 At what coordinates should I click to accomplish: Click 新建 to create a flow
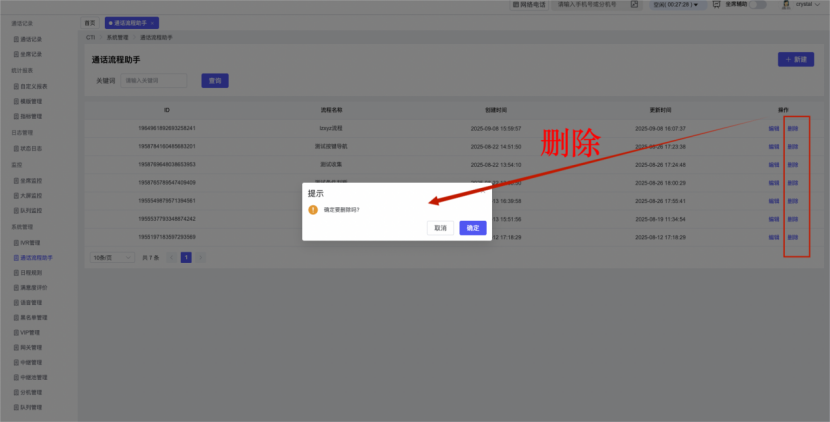pyautogui.click(x=794, y=60)
